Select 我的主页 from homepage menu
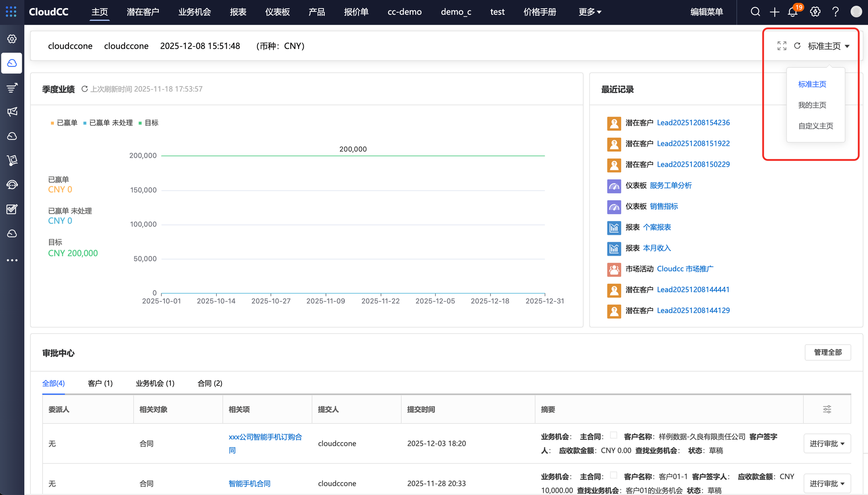 coord(812,105)
